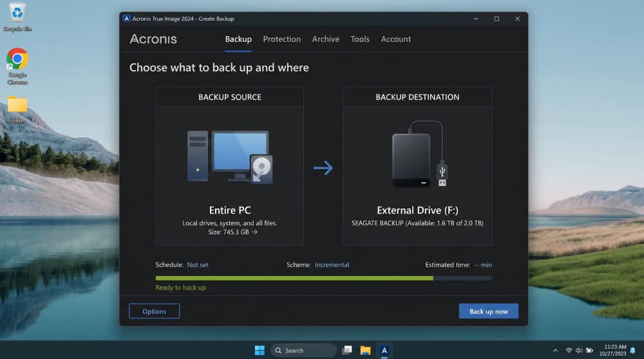Screen dimensions: 644x359
Task: Change Schedule via Not set link
Action: pyautogui.click(x=198, y=265)
